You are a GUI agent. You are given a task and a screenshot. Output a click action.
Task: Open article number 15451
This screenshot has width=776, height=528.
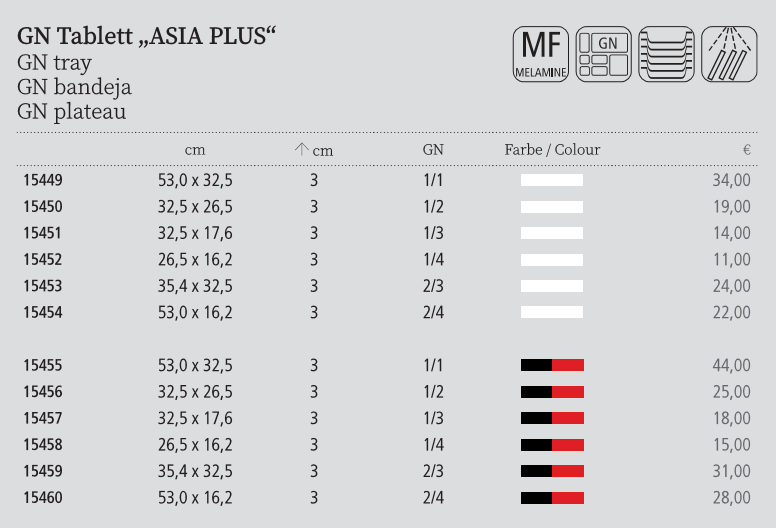click(x=42, y=233)
